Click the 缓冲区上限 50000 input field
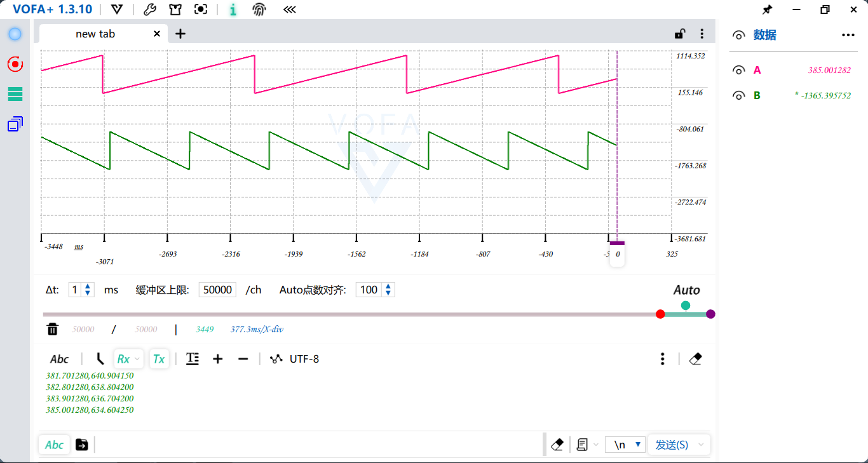The width and height of the screenshot is (868, 463). (217, 290)
